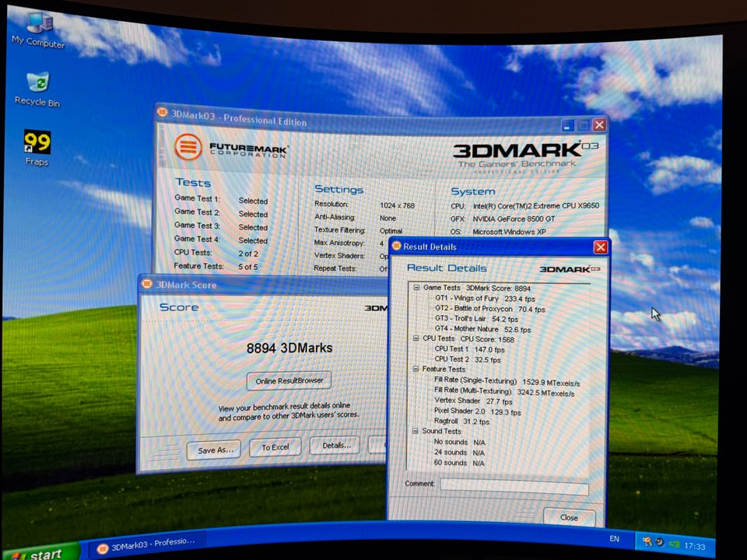Click the Futuremark logo in 3DMark03 window
This screenshot has height=560, width=747.
(188, 147)
